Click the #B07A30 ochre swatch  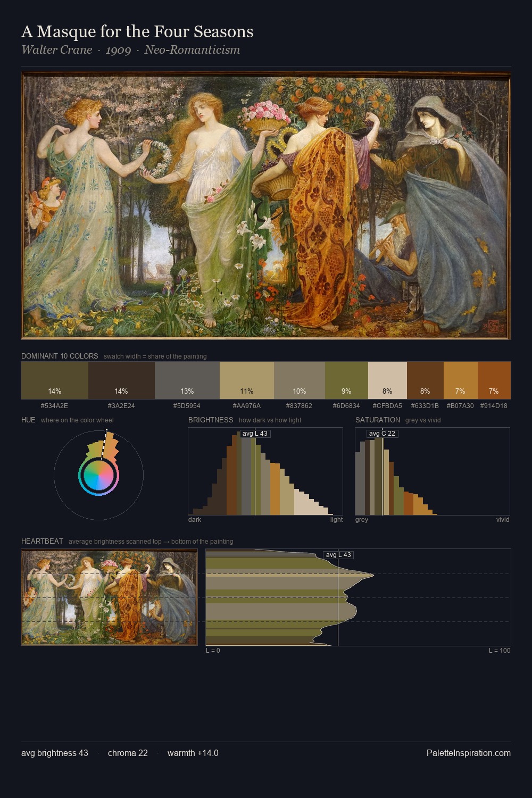tap(461, 380)
